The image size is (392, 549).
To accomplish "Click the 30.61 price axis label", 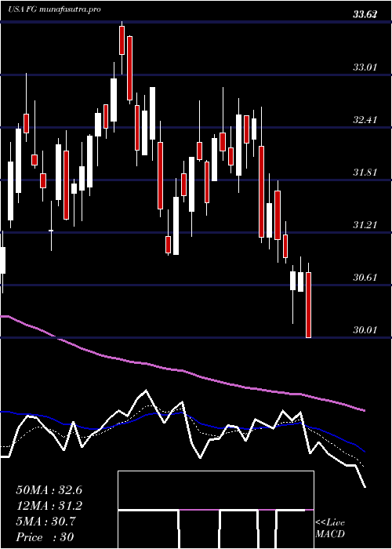I will (x=365, y=278).
